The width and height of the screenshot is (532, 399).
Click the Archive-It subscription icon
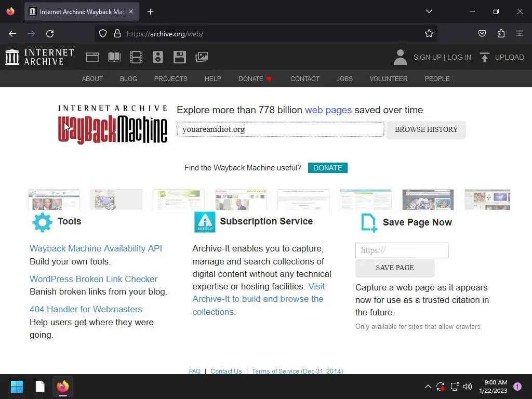pyautogui.click(x=205, y=222)
